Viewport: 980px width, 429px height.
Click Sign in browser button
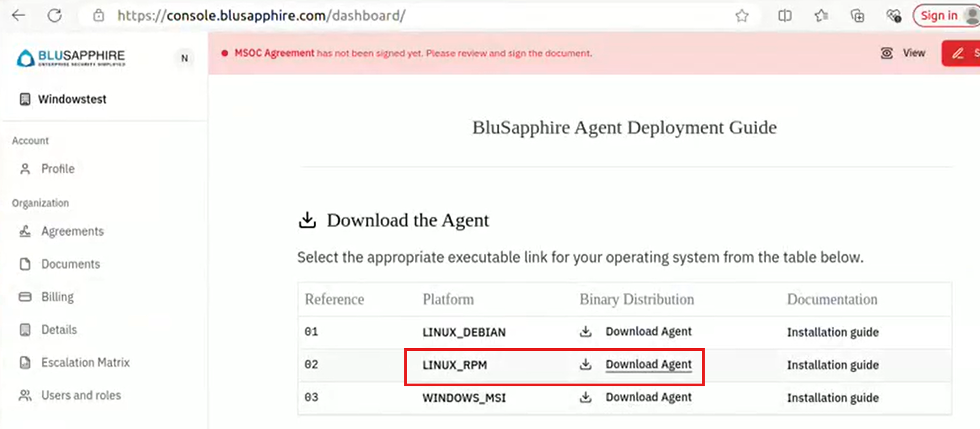point(939,16)
